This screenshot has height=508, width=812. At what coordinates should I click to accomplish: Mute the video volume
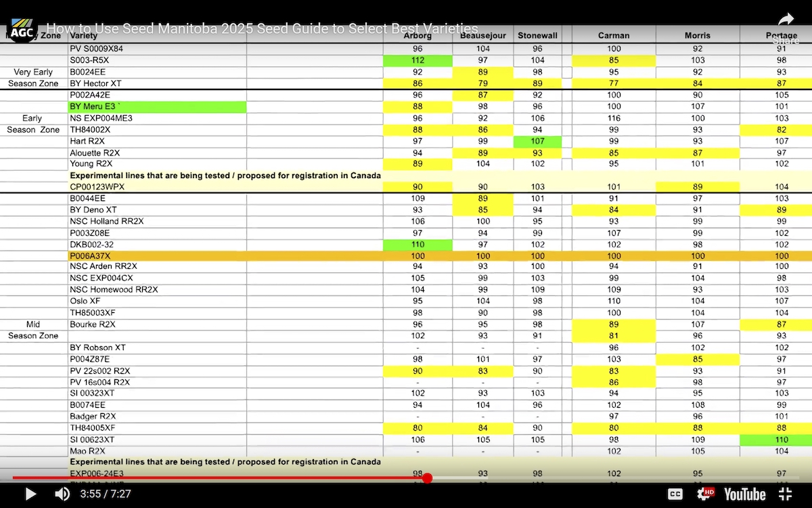tap(62, 494)
